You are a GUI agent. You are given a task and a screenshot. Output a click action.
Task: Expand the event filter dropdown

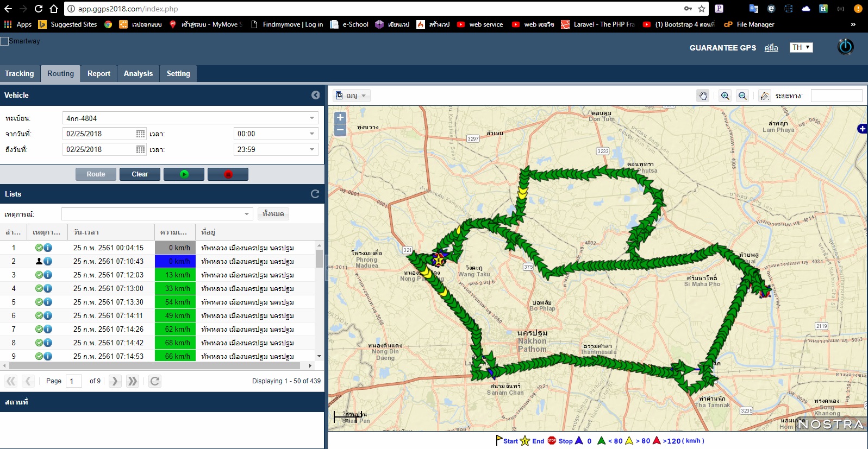tap(247, 214)
